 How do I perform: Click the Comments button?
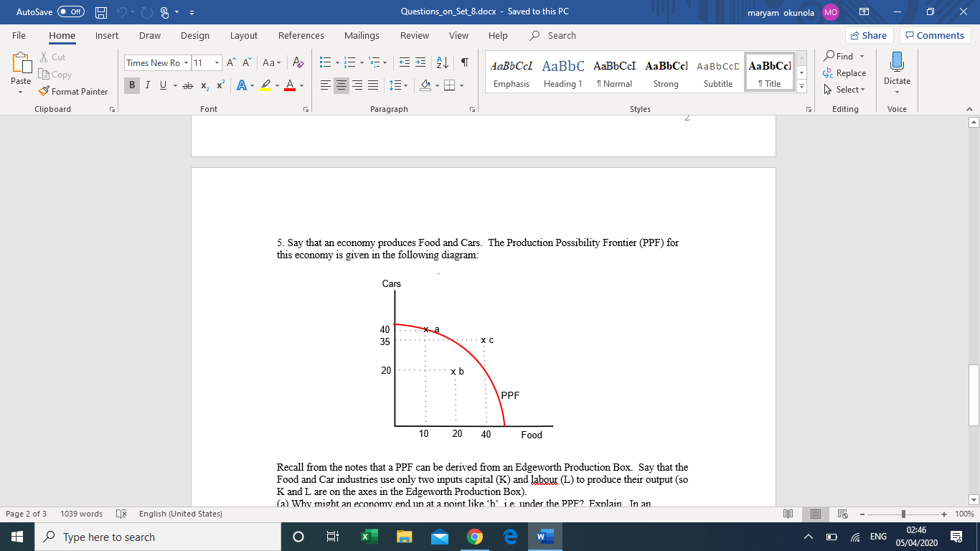tap(934, 35)
